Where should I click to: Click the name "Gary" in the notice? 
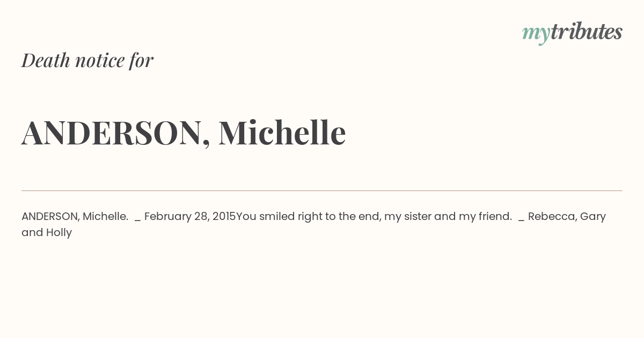[x=593, y=217]
